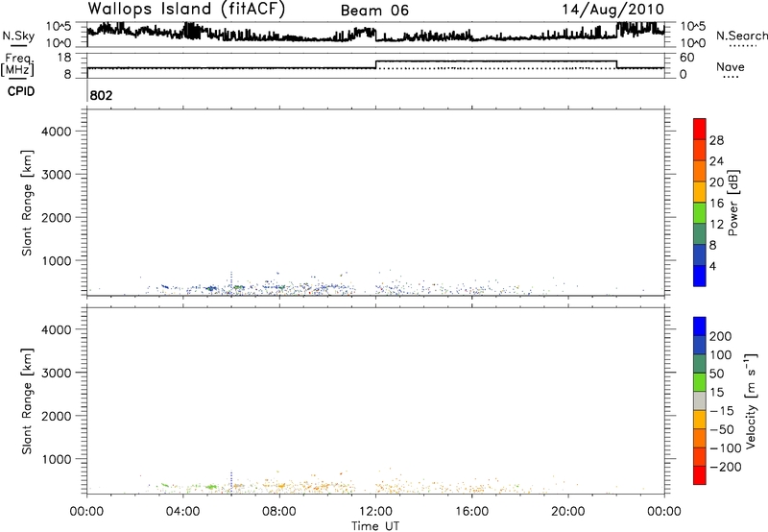Click the 'N.Search' legend label
Screen dimensions: 768x532
(741, 36)
